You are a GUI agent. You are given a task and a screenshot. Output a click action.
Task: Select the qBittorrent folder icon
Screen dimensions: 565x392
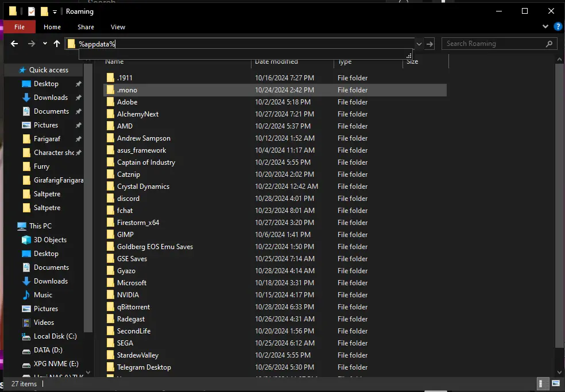[x=110, y=307]
